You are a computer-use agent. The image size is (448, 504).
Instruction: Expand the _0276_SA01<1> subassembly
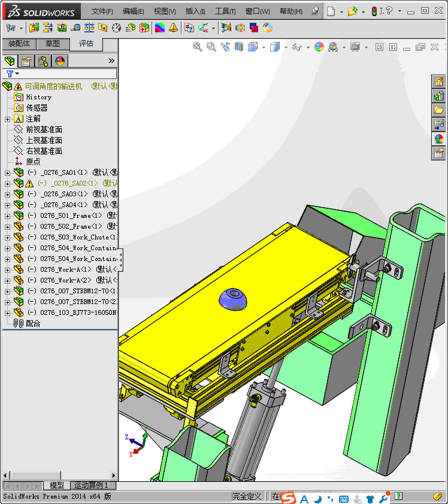pos(7,173)
